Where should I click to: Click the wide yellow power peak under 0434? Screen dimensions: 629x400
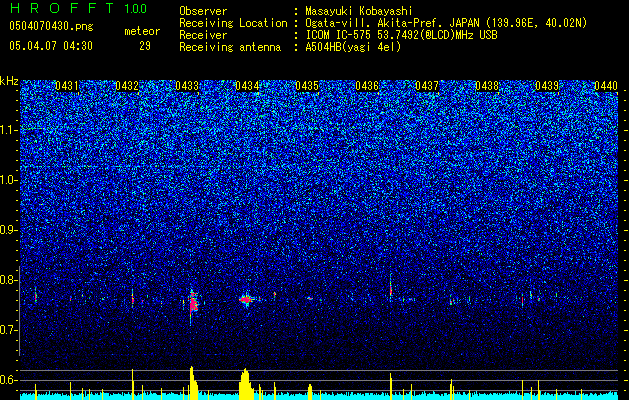[x=245, y=384]
